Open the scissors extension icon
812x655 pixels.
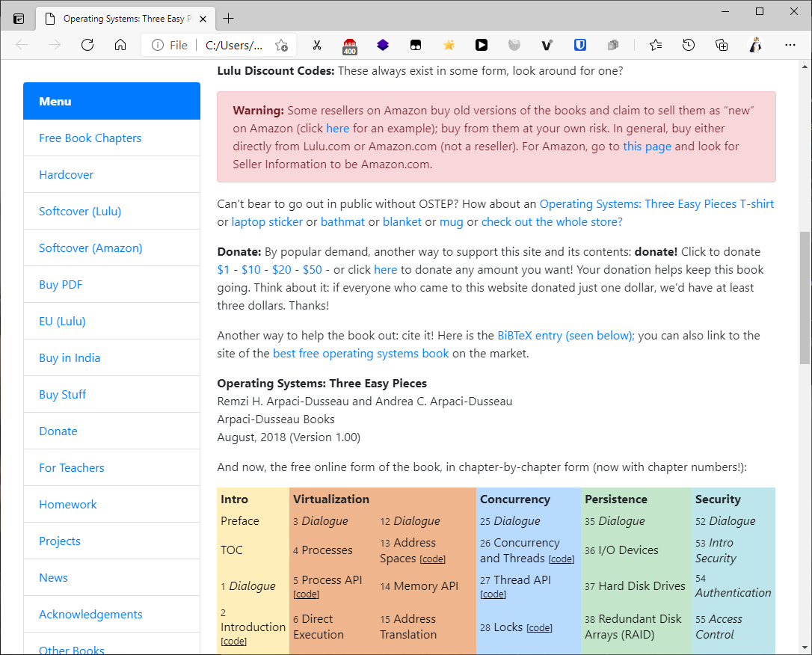coord(317,45)
